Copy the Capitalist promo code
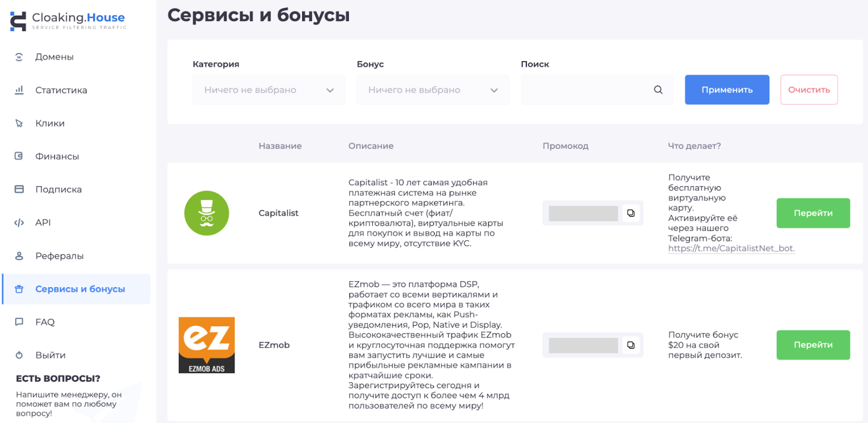Image resolution: width=868 pixels, height=423 pixels. point(631,213)
